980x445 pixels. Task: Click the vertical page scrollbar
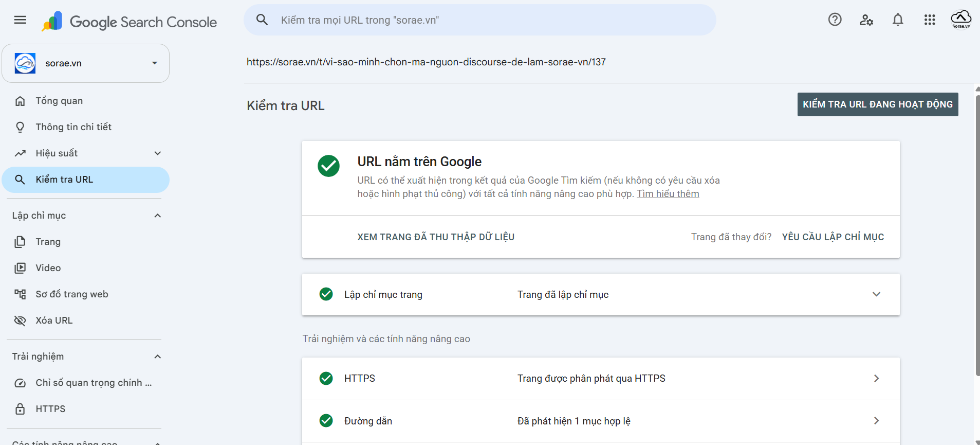pos(977,235)
